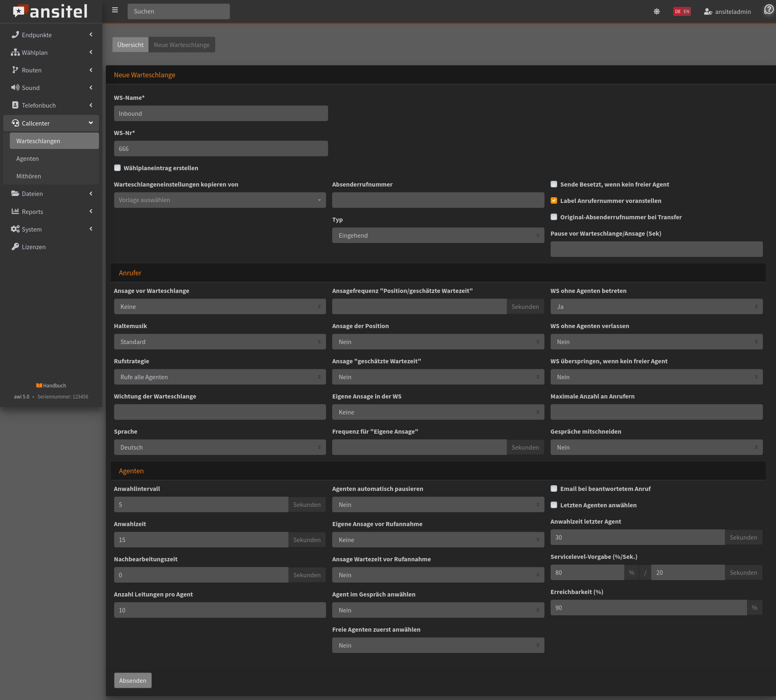
Task: Click the Absenden button
Action: point(133,680)
